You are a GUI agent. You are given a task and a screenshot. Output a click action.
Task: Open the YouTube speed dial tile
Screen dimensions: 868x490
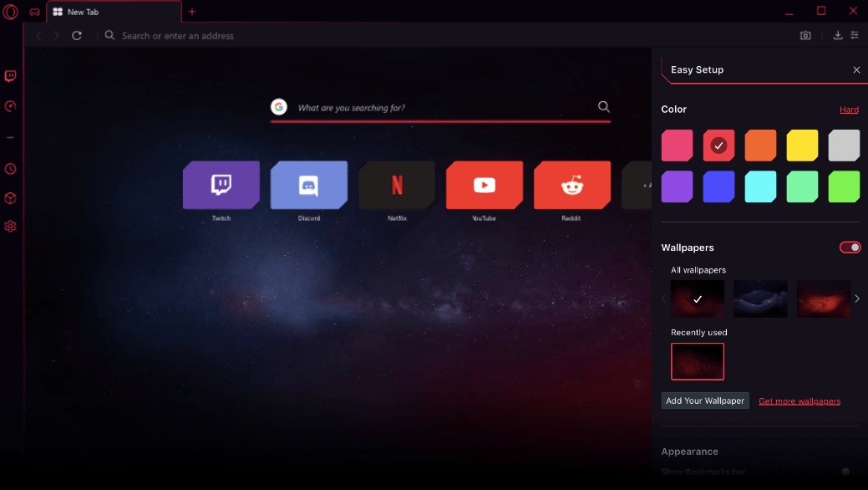485,185
